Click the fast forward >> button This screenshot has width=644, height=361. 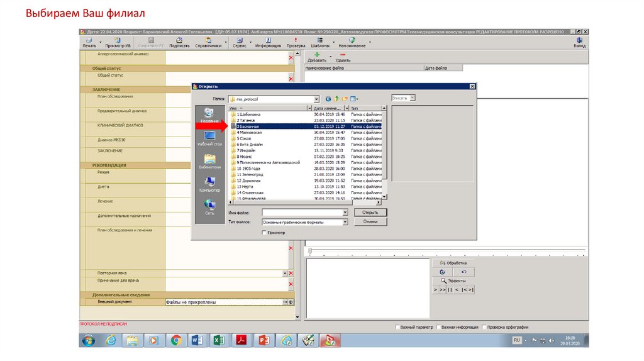tap(442, 289)
